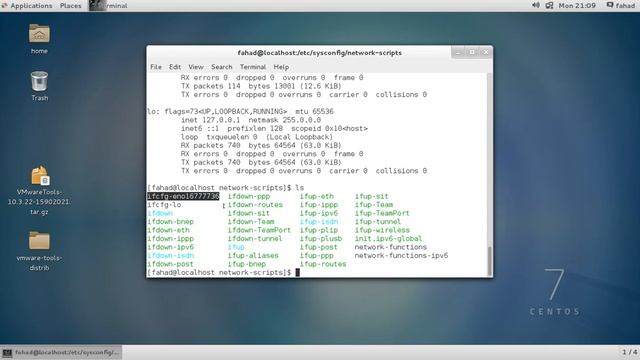Image resolution: width=640 pixels, height=360 pixels.
Task: Click the ifup-wireless entry in listing
Action: (382, 230)
